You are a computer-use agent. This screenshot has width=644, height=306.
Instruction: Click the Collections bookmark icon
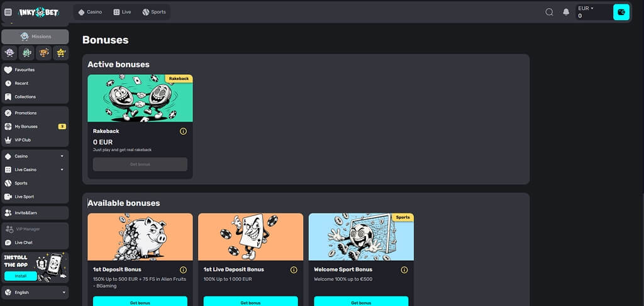[x=8, y=97]
